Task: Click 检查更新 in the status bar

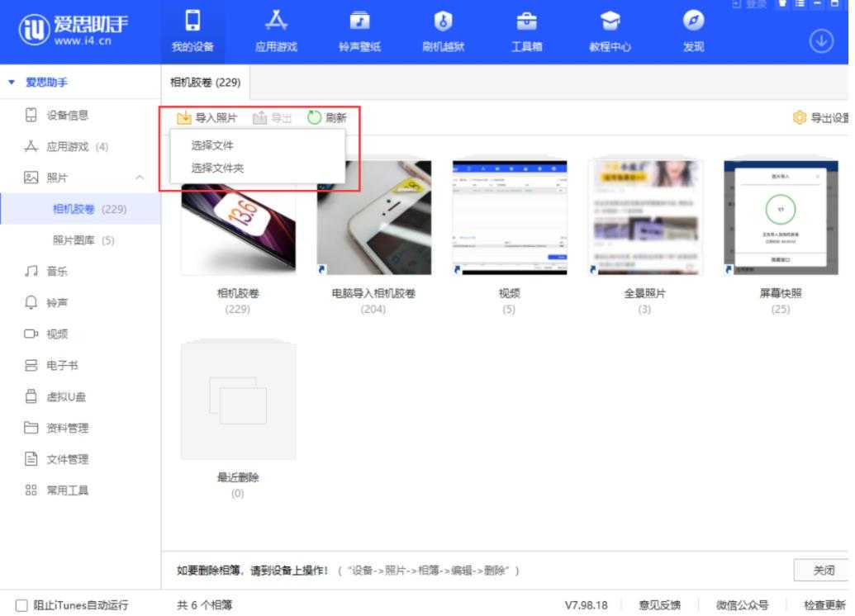Action: click(x=824, y=605)
